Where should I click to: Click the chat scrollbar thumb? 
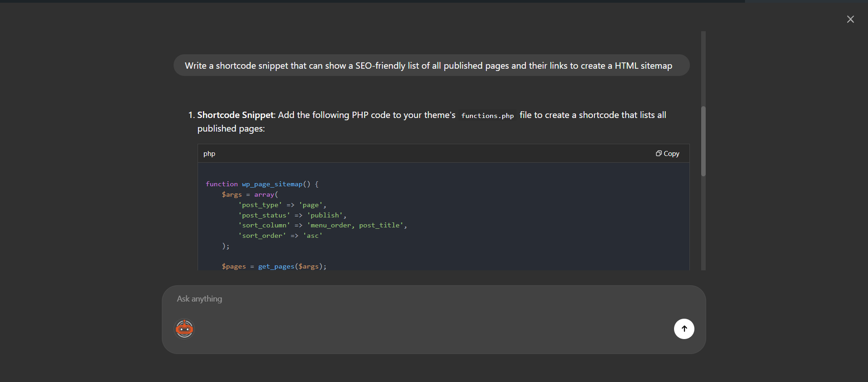coord(703,141)
